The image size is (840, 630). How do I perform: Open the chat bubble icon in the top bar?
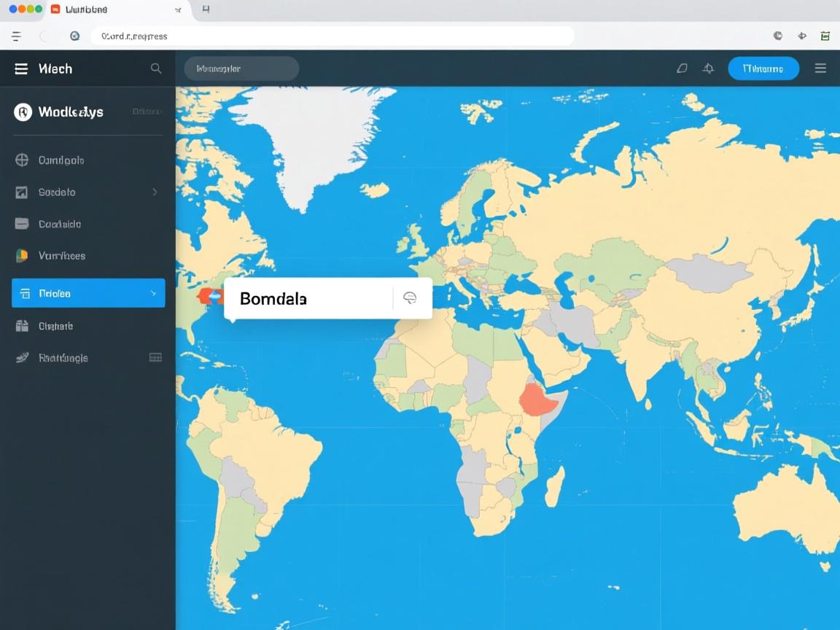tap(682, 68)
